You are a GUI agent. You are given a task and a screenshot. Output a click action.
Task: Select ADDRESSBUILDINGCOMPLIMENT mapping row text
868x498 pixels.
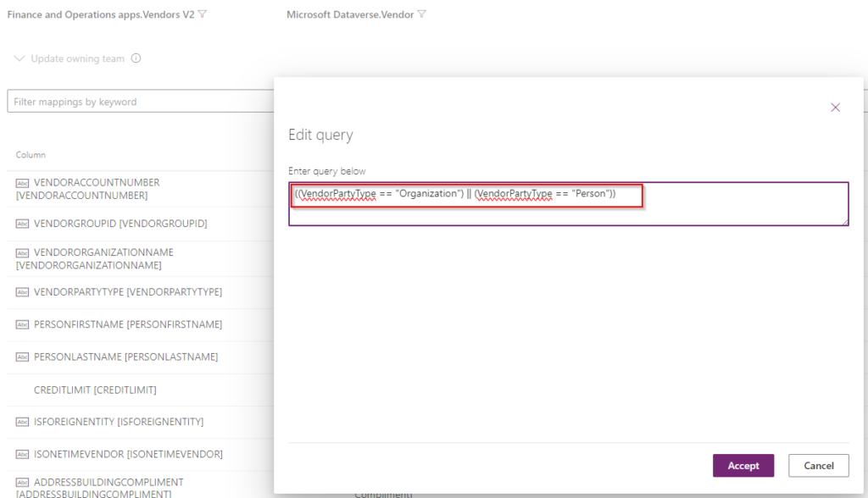click(x=100, y=488)
